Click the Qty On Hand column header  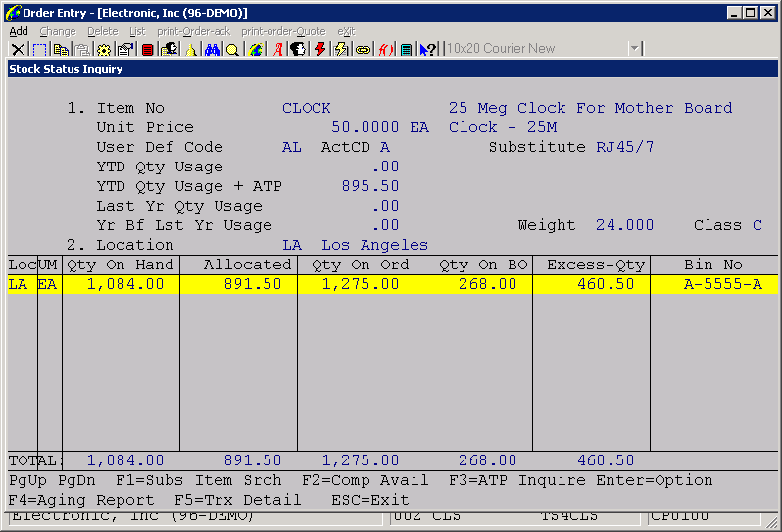(x=121, y=265)
